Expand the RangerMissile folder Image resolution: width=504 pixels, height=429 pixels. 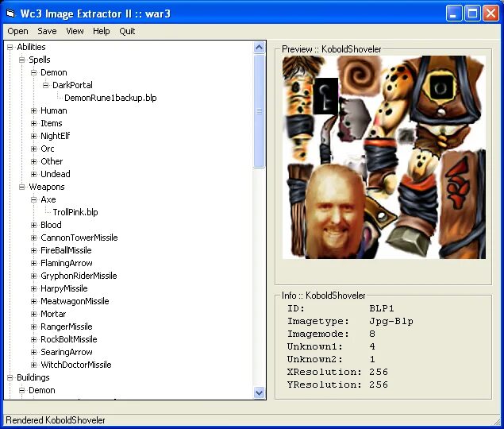tap(34, 327)
